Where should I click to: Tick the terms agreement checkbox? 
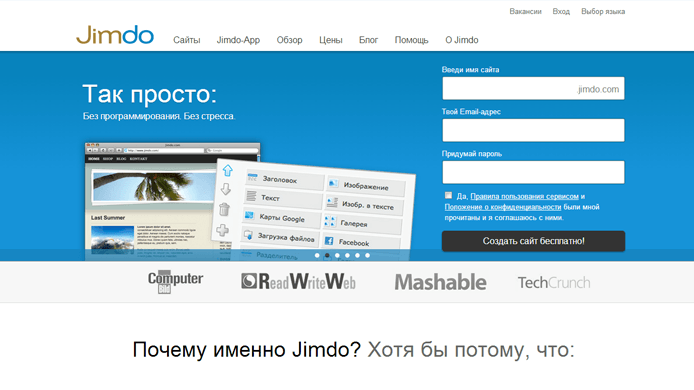click(448, 195)
